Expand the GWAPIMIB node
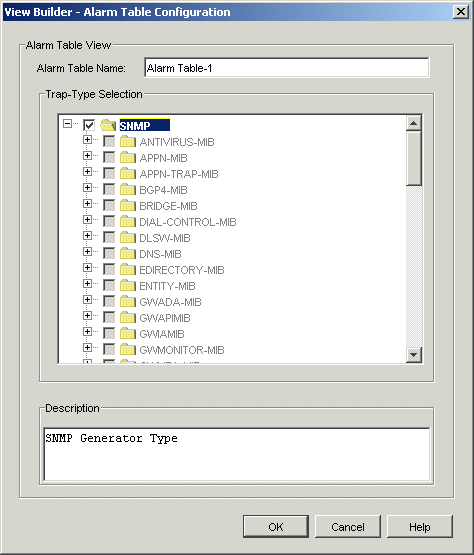The height and width of the screenshot is (555, 474). point(87,315)
